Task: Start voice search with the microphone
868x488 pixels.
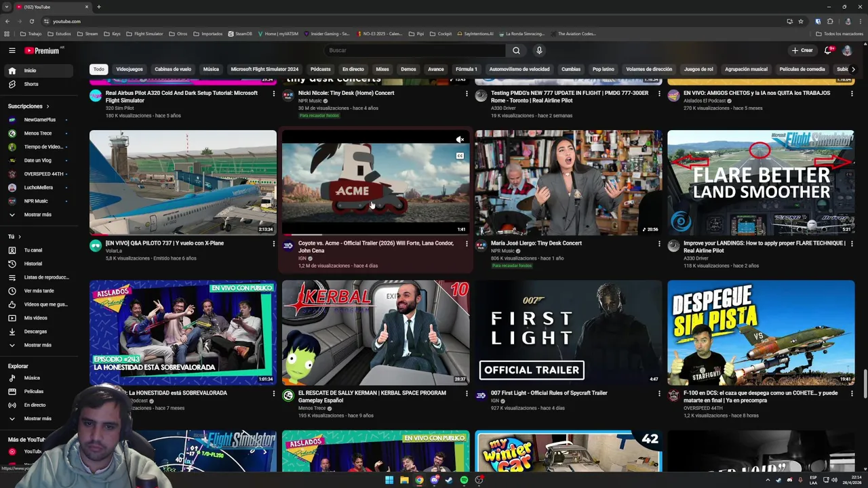Action: [x=539, y=50]
